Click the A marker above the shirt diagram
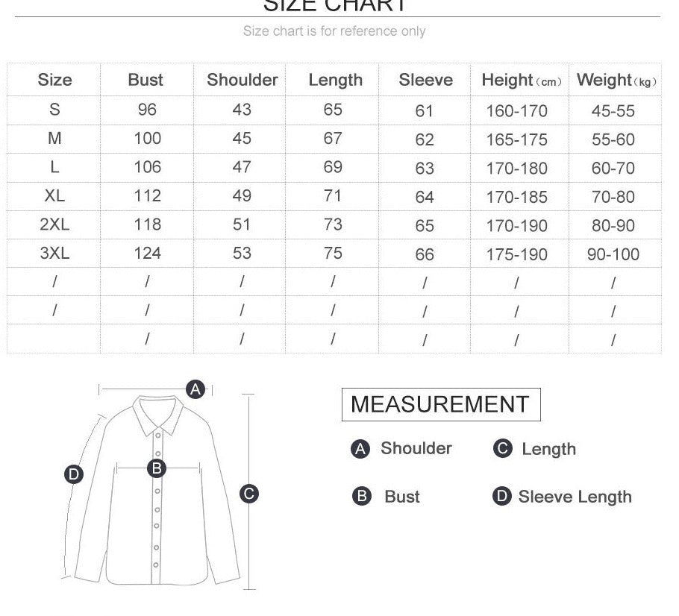Viewport: 679px width, 616px height. 195,389
